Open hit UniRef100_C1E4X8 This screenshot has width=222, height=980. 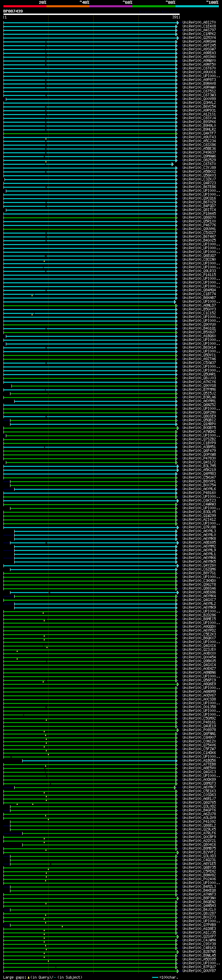click(x=199, y=26)
